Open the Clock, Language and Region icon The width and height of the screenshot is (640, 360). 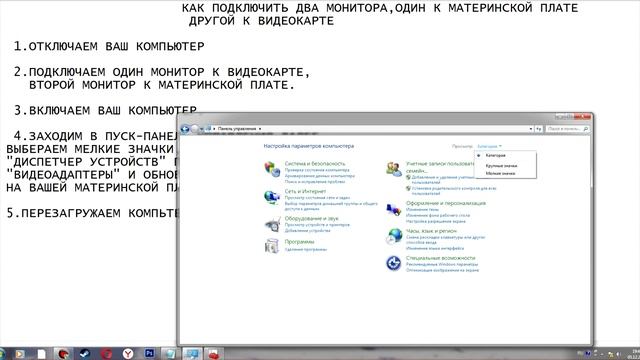[394, 236]
